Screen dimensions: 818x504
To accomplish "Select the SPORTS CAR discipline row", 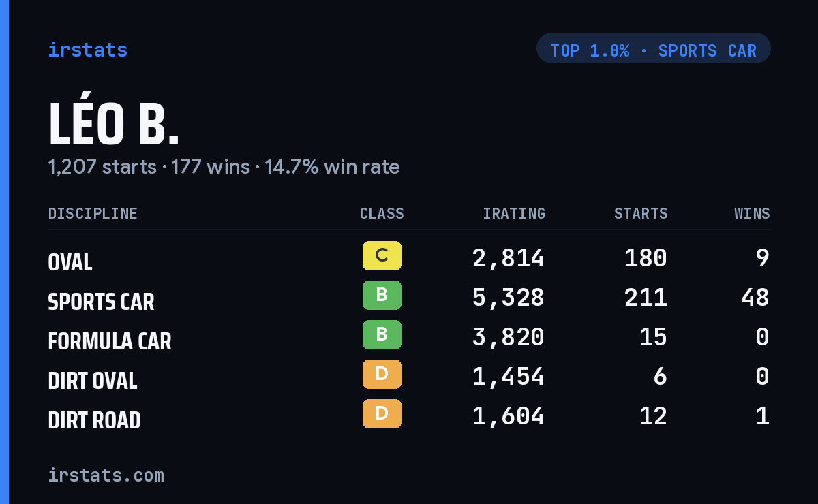I will (409, 298).
